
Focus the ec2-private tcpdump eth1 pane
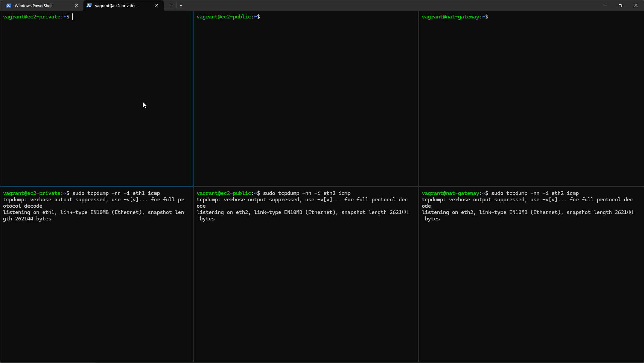[96, 285]
